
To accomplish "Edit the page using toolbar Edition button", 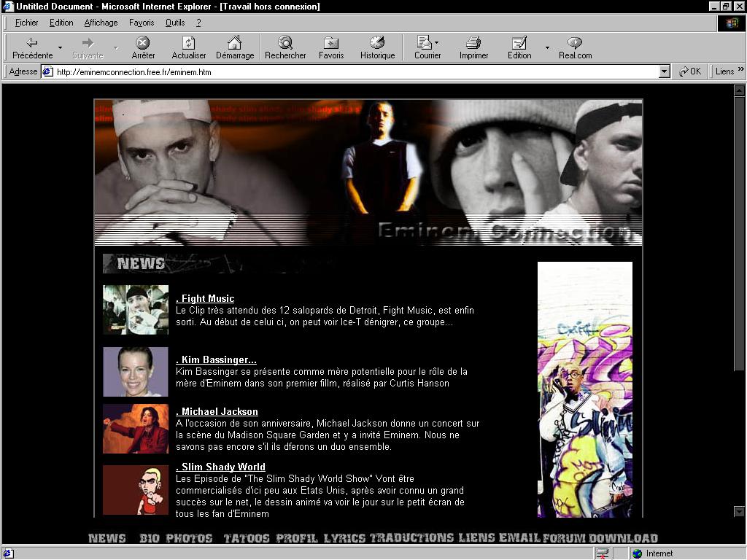I will pos(519,48).
